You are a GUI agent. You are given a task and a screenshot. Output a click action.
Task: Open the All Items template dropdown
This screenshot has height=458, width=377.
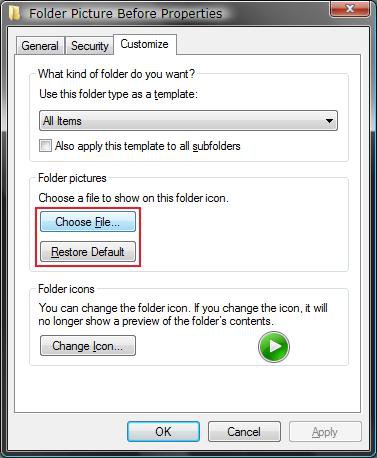188,121
